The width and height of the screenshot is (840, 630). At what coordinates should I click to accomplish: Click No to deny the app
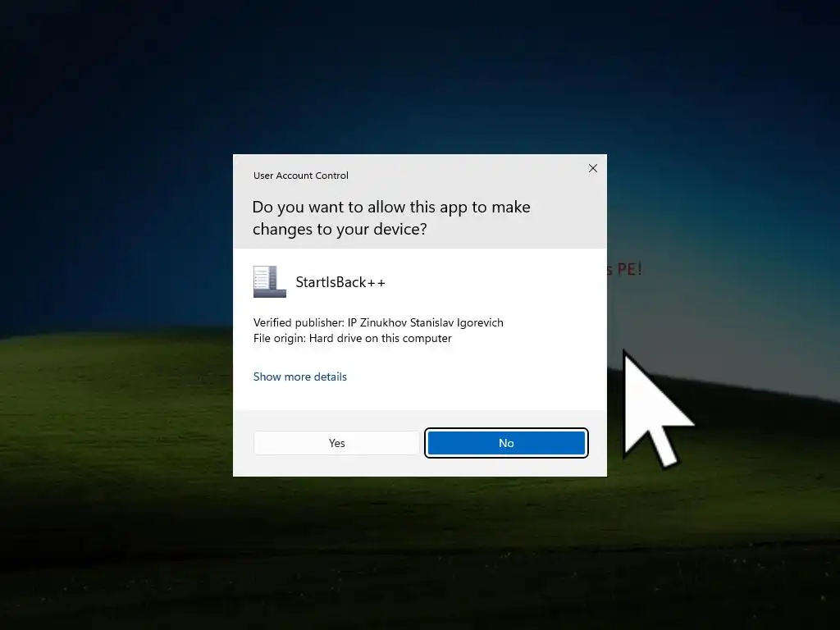pos(506,443)
